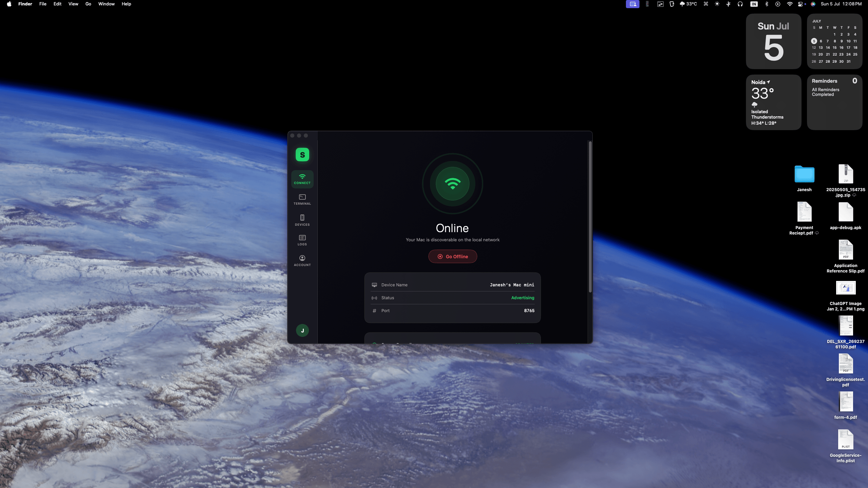Image resolution: width=868 pixels, height=488 pixels.
Task: Open the Bluetooth menu bar icon
Action: point(767,4)
